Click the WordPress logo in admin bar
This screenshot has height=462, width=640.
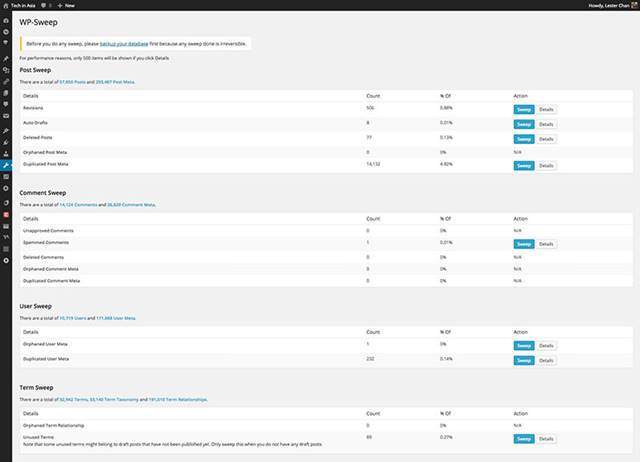tap(5, 5)
